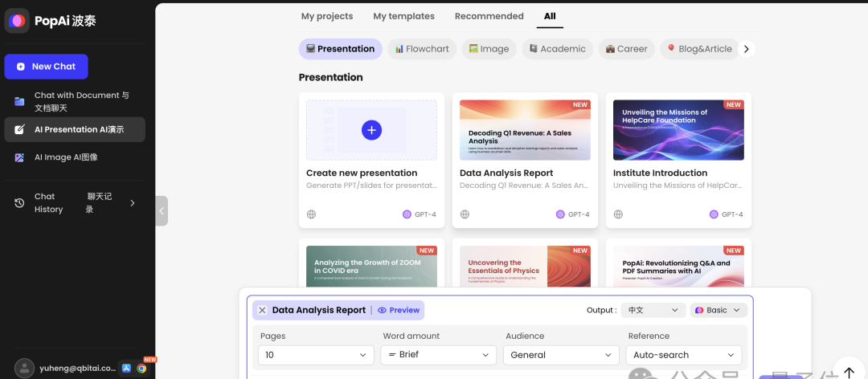Viewport: 868px width, 379px height.
Task: Select the Presentation category chip
Action: (x=341, y=49)
